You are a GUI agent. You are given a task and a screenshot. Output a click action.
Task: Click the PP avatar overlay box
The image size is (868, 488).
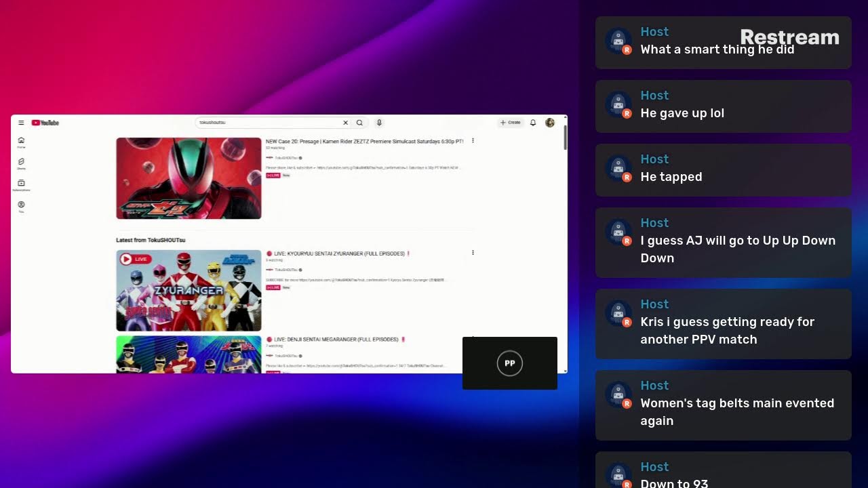pyautogui.click(x=510, y=363)
